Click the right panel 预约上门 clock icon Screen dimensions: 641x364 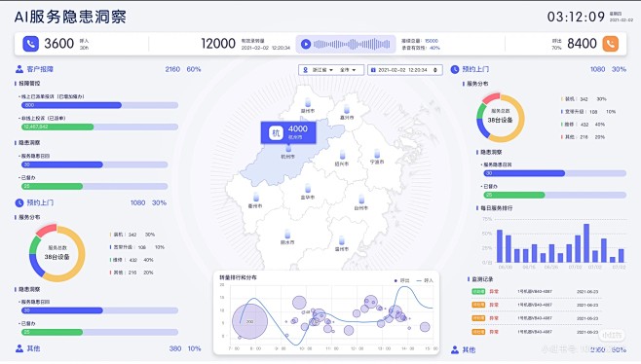455,69
